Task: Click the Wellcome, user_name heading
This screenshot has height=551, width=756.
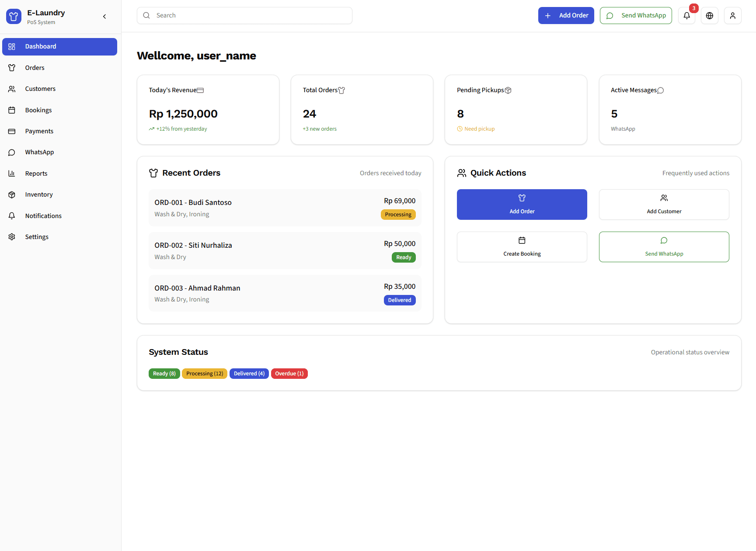Action: (196, 56)
